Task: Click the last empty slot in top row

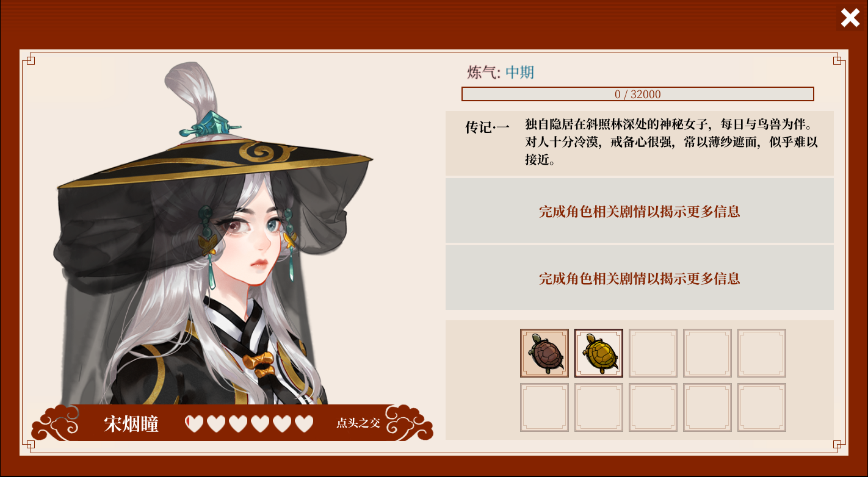Action: coord(762,353)
